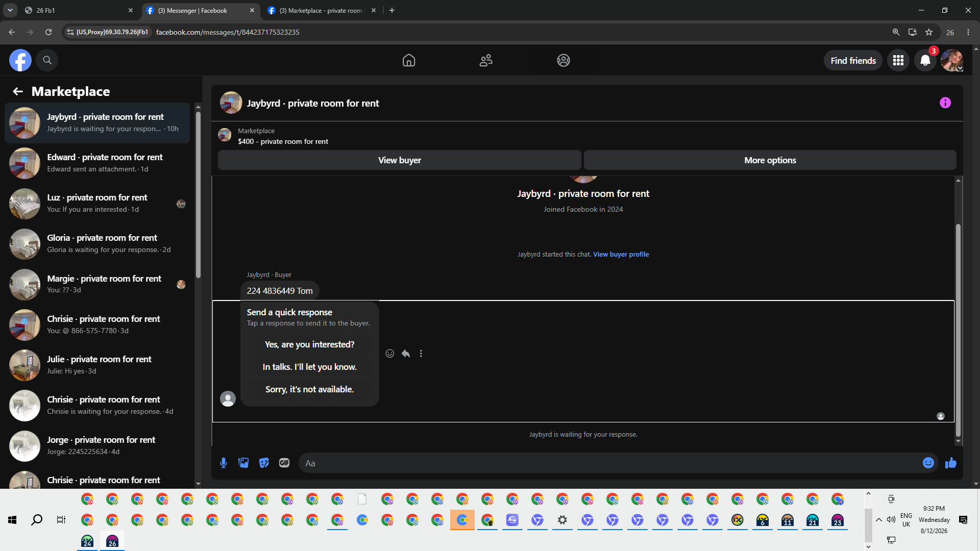The height and width of the screenshot is (551, 980).
Task: Show hidden system tray icons
Action: click(879, 520)
